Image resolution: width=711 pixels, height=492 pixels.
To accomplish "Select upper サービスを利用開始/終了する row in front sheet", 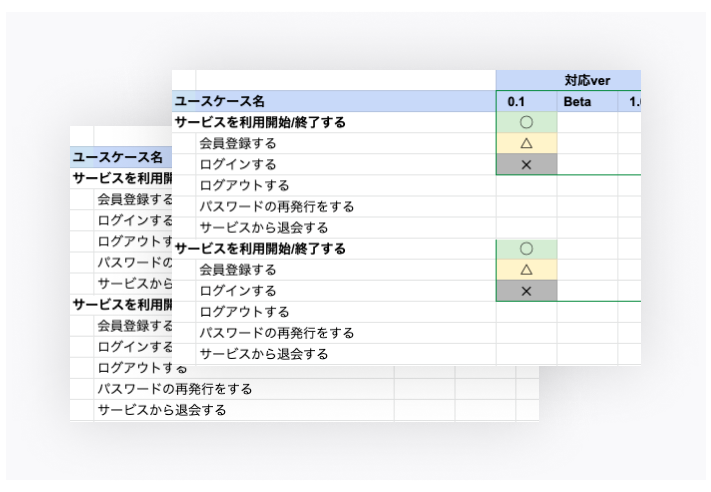I will pyautogui.click(x=334, y=122).
